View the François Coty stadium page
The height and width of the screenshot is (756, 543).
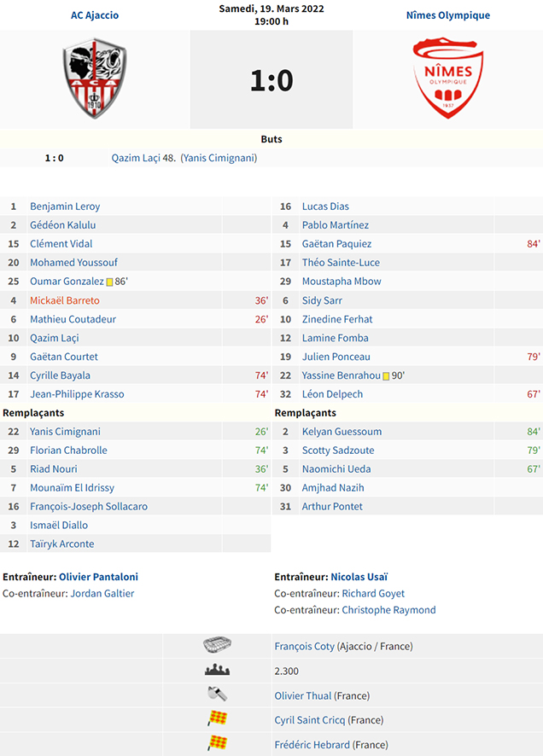(x=304, y=646)
